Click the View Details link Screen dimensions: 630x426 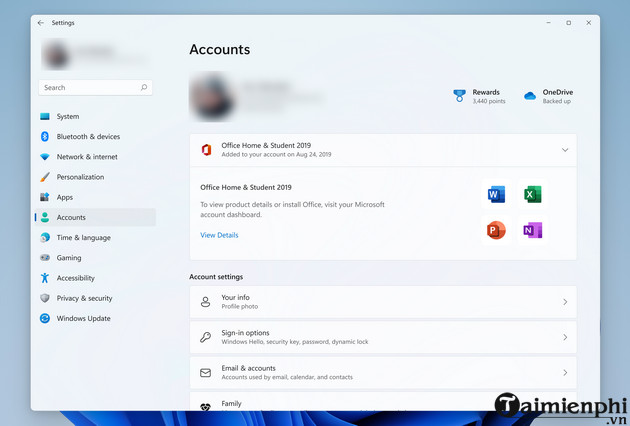point(219,235)
